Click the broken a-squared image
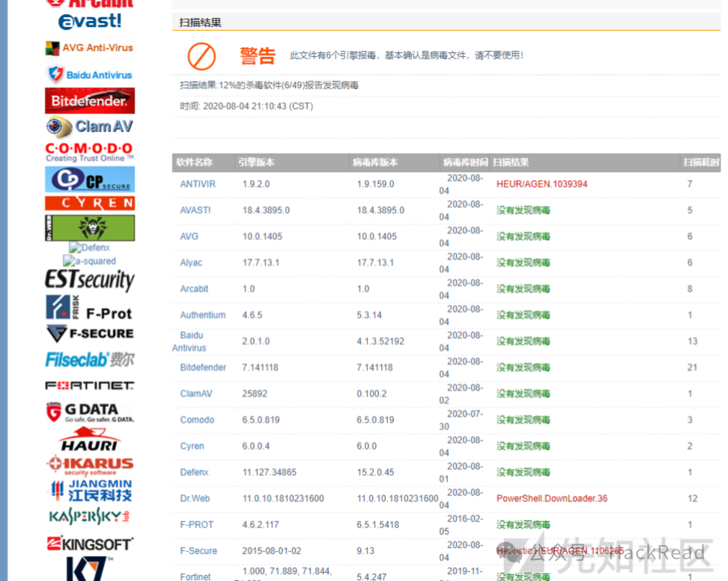Screen dimensions: 728x581 [90, 261]
